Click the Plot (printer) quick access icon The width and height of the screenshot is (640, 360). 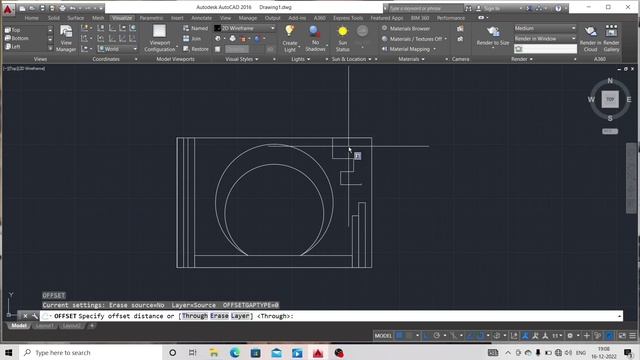pyautogui.click(x=62, y=8)
